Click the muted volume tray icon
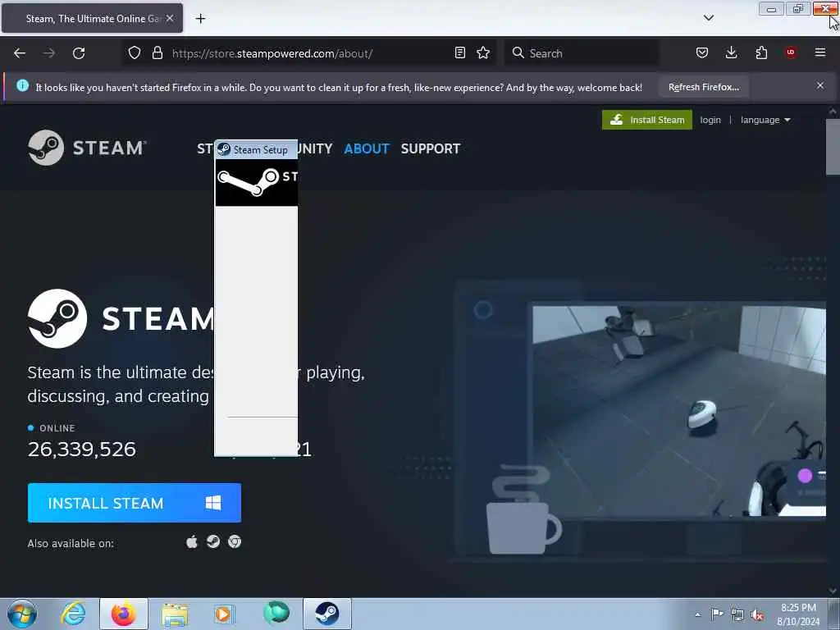The height and width of the screenshot is (630, 840). (757, 615)
